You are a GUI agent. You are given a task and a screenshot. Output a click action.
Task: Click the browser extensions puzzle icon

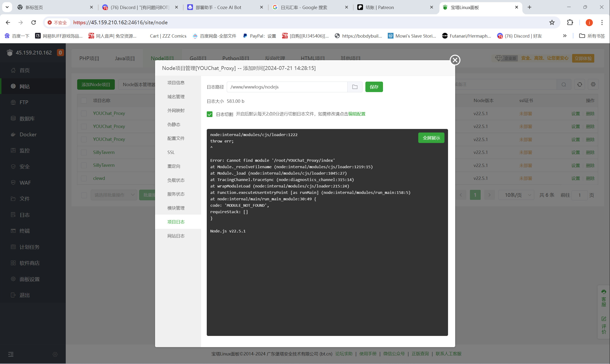570,22
